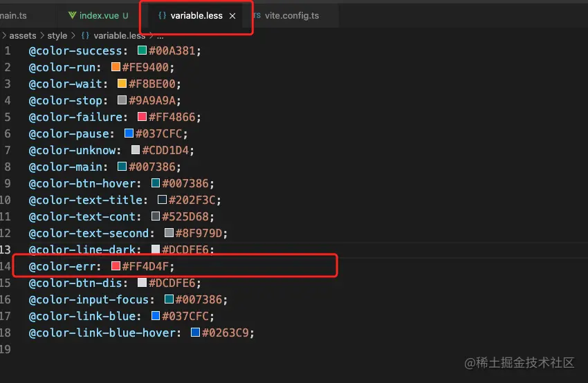Click the @color-text-cont variable name
This screenshot has width=588, height=383.
tap(82, 216)
